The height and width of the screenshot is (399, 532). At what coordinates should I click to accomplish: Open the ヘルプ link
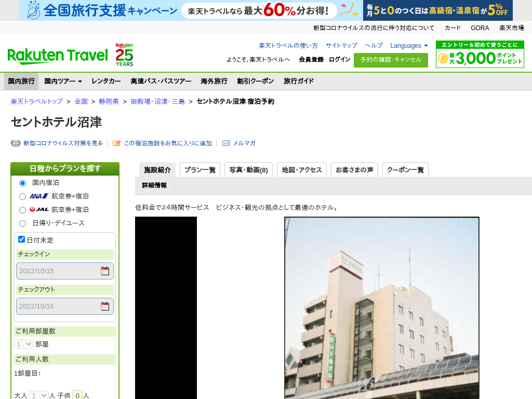374,46
